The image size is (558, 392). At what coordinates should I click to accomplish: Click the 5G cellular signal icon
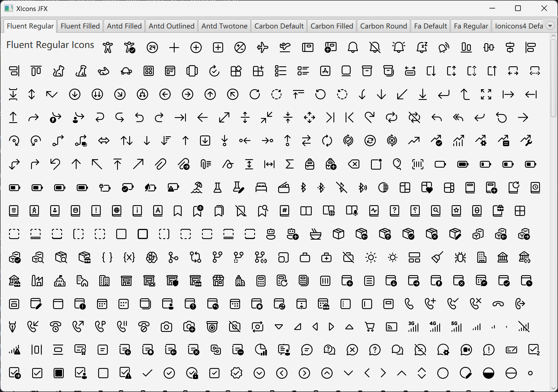tap(456, 327)
